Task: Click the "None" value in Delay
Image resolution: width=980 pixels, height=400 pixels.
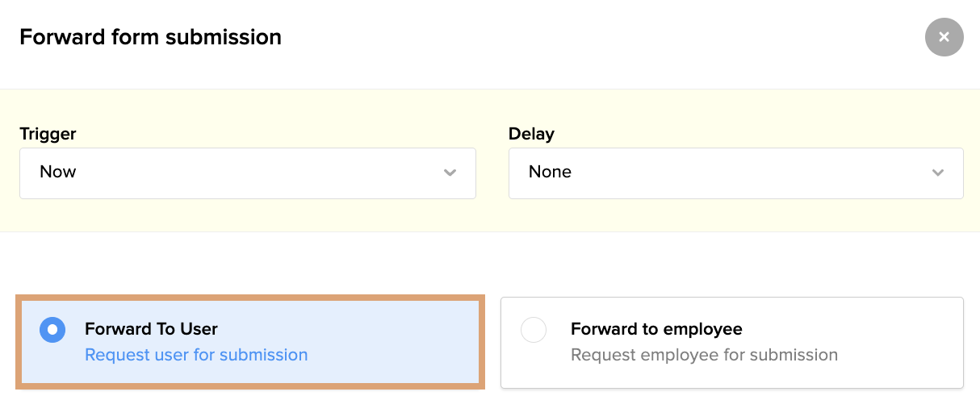Action: pyautogui.click(x=550, y=172)
